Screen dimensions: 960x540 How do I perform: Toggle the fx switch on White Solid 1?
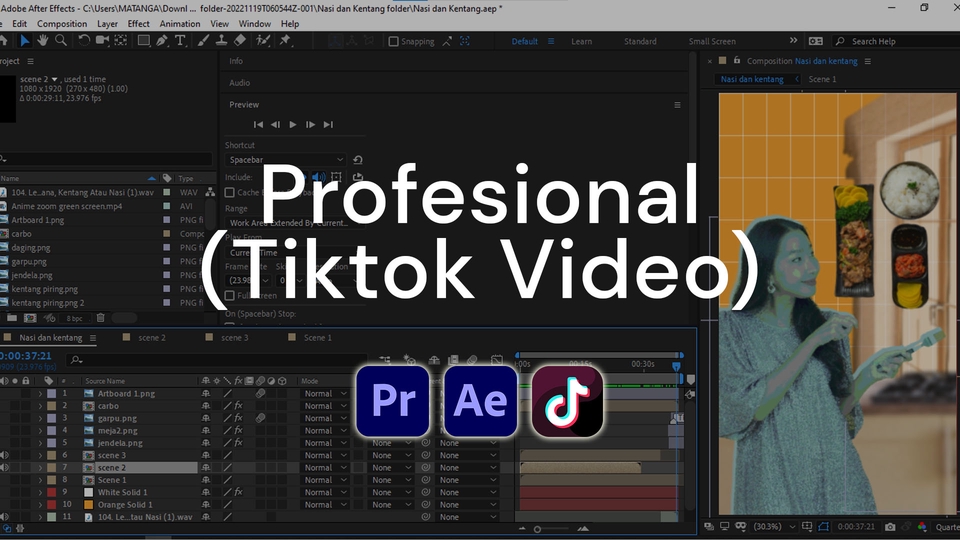tap(239, 492)
